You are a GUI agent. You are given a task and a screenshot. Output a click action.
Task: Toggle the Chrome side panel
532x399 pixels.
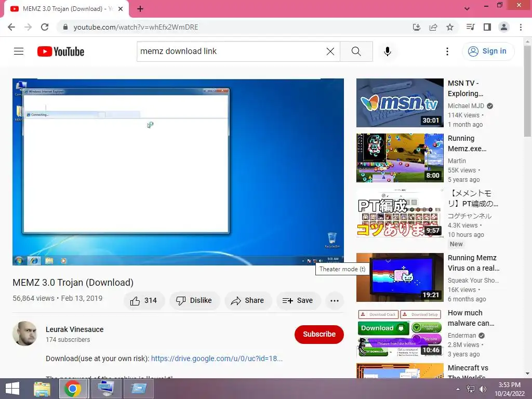(x=487, y=27)
